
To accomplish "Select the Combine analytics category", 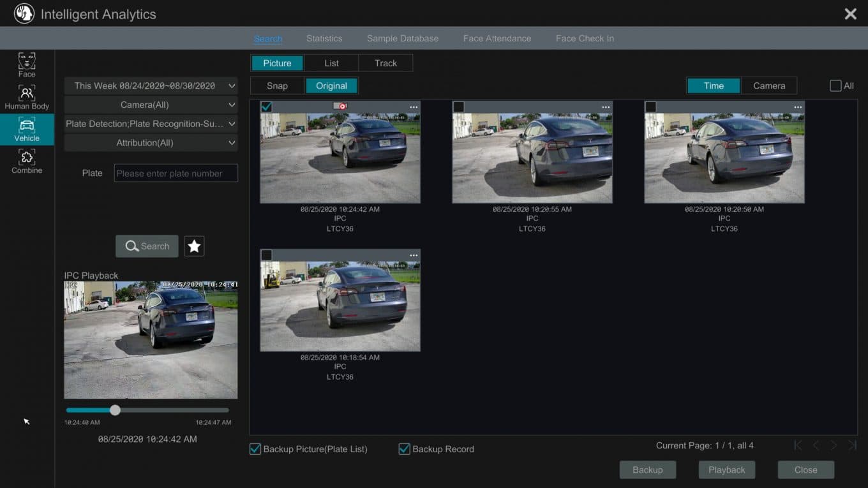I will click(27, 161).
